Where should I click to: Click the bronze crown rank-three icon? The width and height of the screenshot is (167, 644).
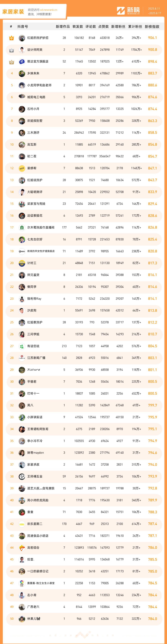pos(11,62)
